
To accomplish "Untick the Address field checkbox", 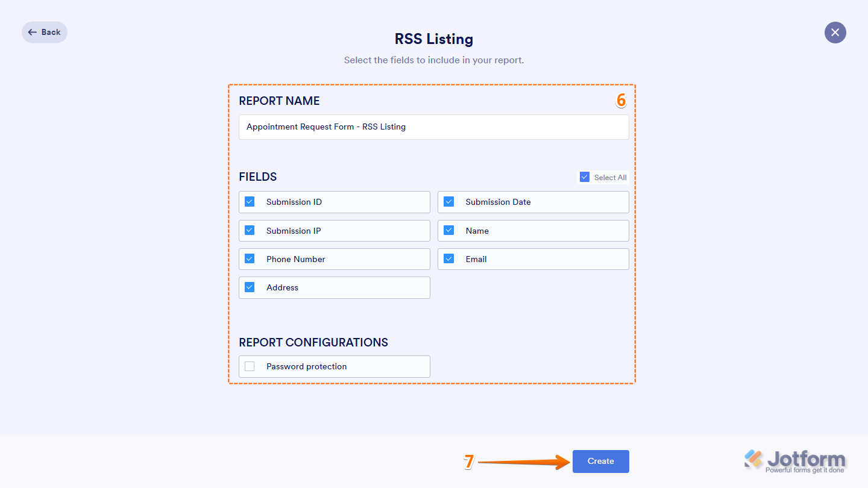I will [250, 287].
